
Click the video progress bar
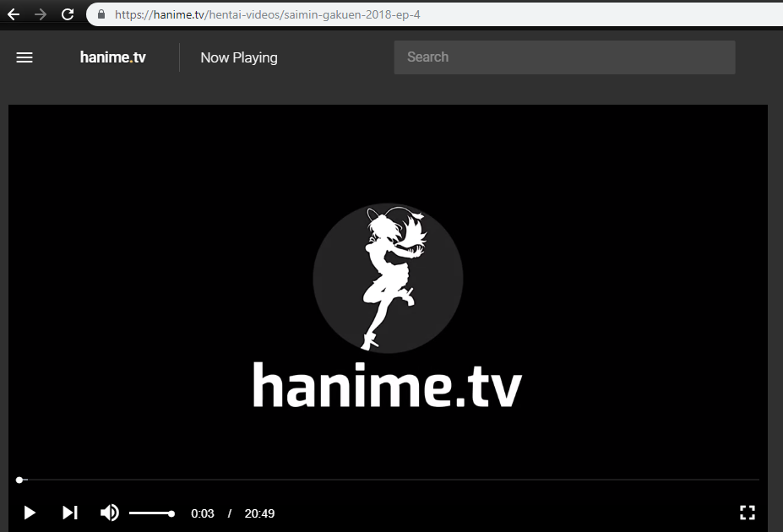388,480
